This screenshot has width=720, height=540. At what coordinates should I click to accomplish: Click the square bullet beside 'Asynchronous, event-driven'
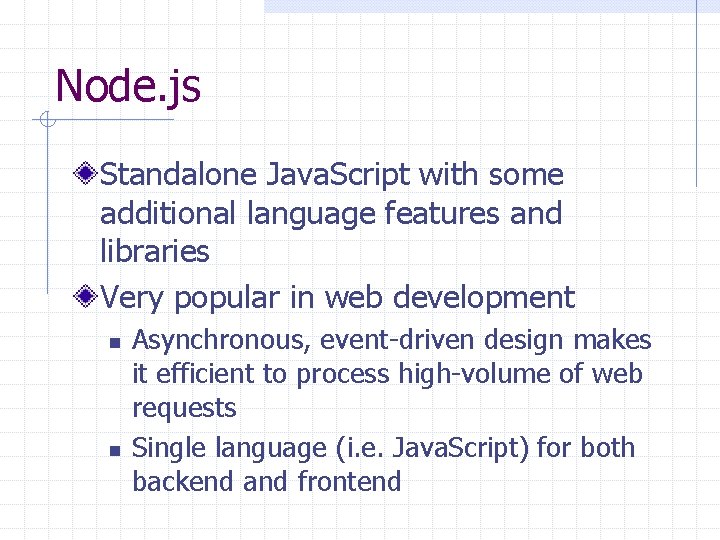[x=115, y=343]
